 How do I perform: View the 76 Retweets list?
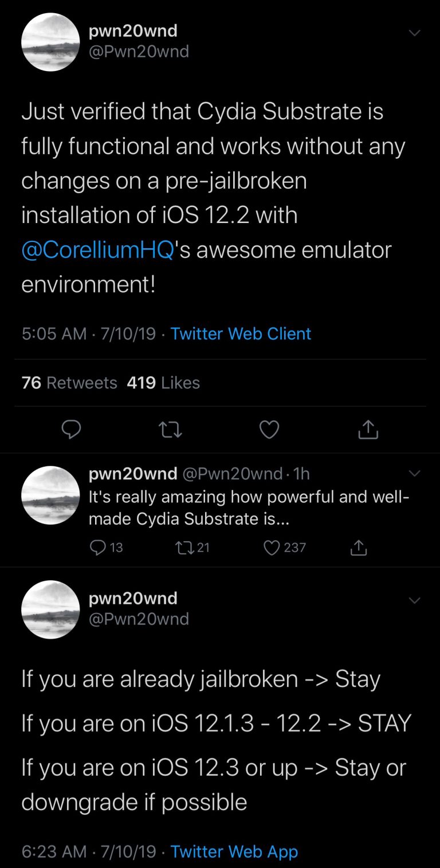click(x=69, y=382)
